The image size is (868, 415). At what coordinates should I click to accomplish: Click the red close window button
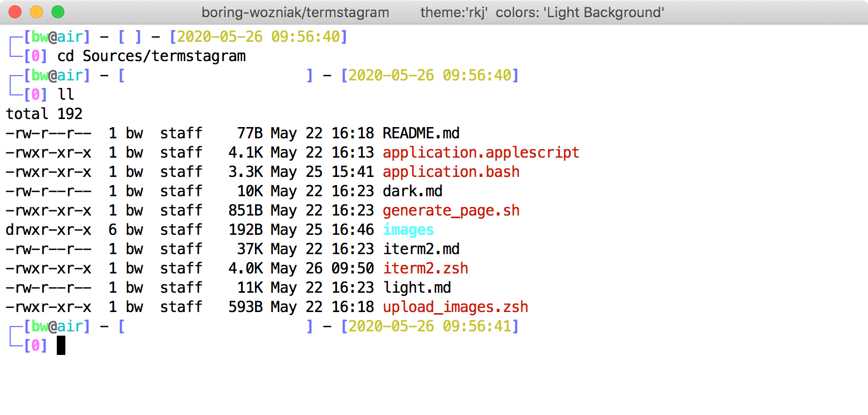(15, 12)
